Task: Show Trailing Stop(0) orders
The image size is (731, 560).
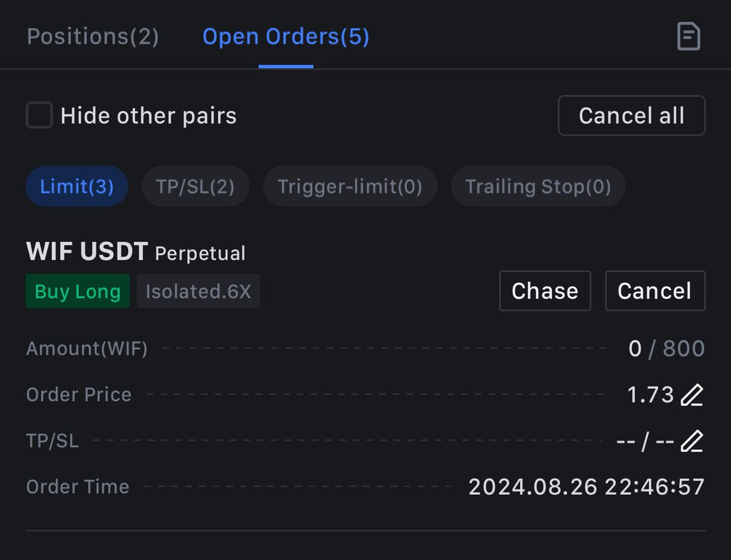Action: [x=539, y=186]
